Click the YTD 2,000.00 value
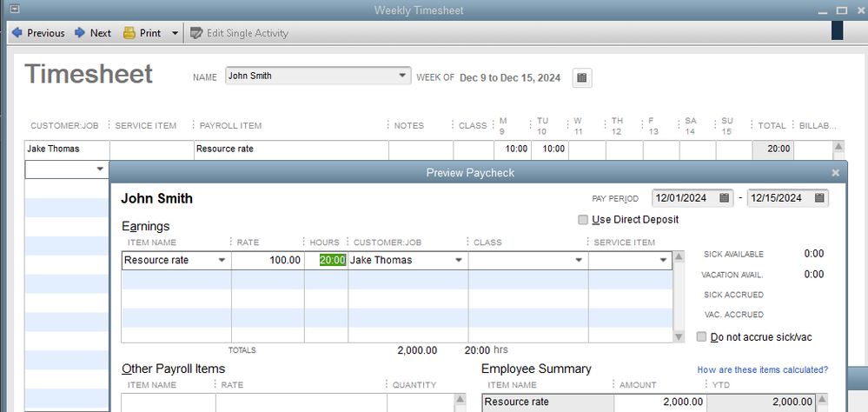Viewport: 868px width, 412px height. (x=761, y=402)
